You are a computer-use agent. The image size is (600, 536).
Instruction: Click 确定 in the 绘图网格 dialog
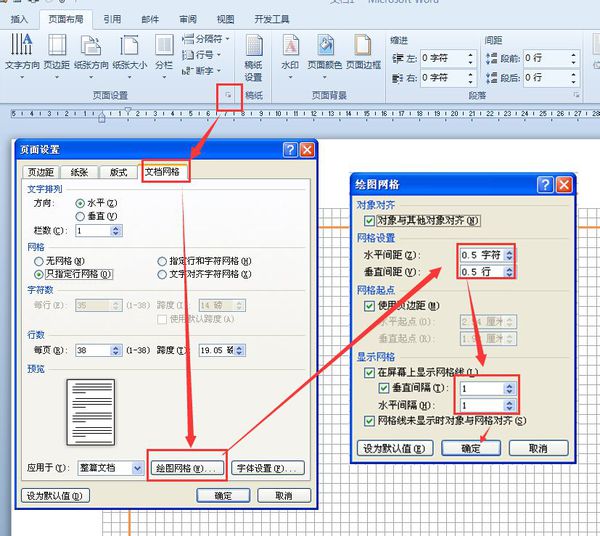tap(471, 448)
